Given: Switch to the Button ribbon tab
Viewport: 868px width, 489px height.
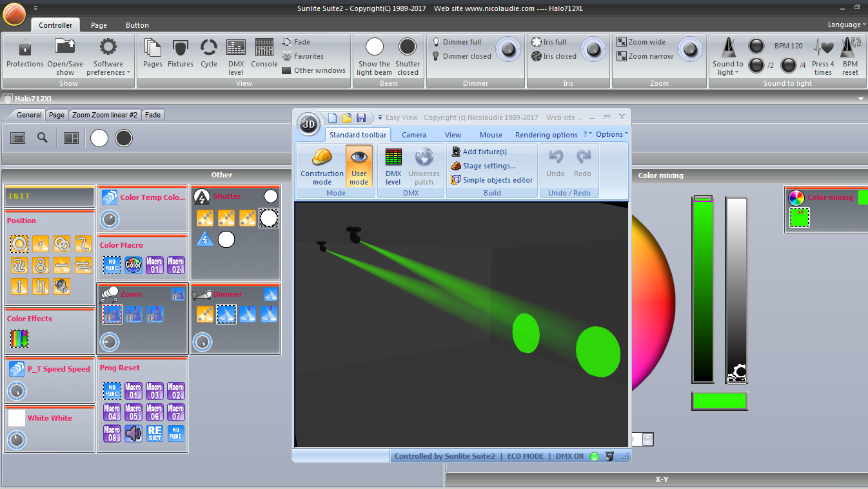Looking at the screenshot, I should [x=137, y=25].
